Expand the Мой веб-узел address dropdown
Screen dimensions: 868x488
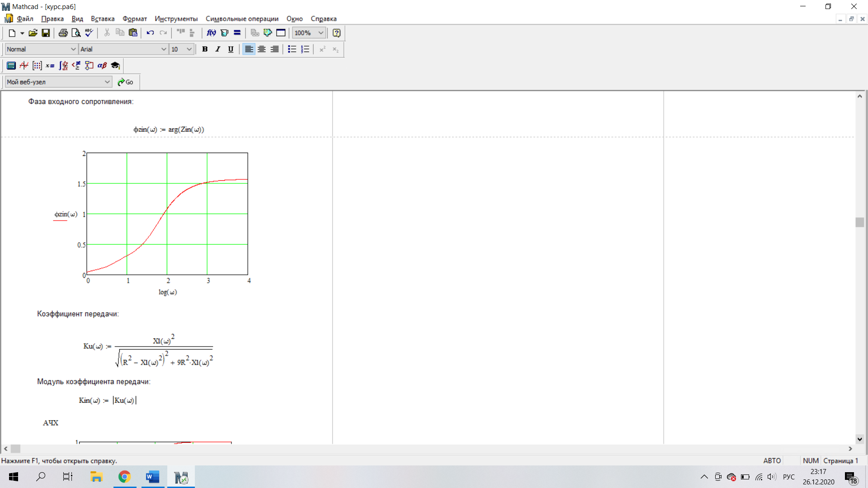(x=107, y=82)
